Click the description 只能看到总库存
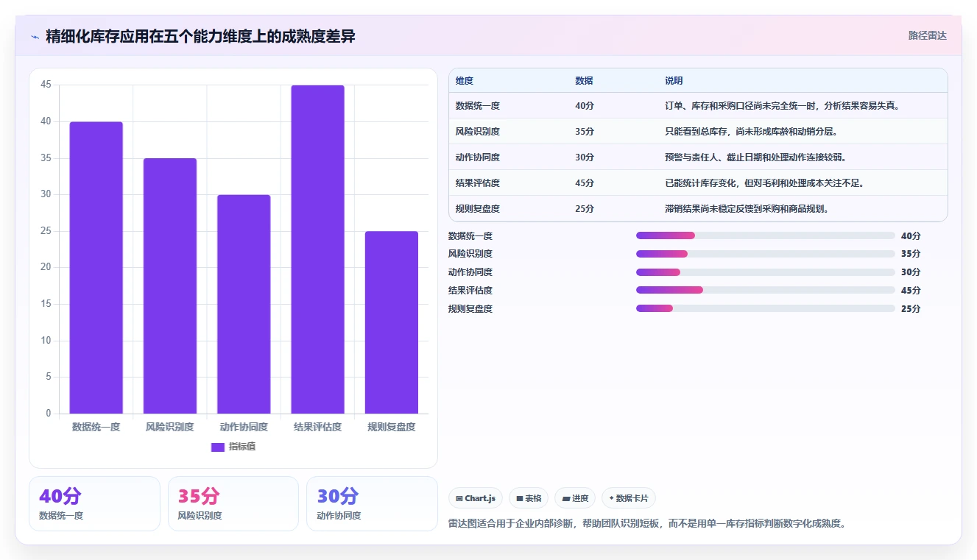This screenshot has height=560, width=977. pyautogui.click(x=751, y=132)
